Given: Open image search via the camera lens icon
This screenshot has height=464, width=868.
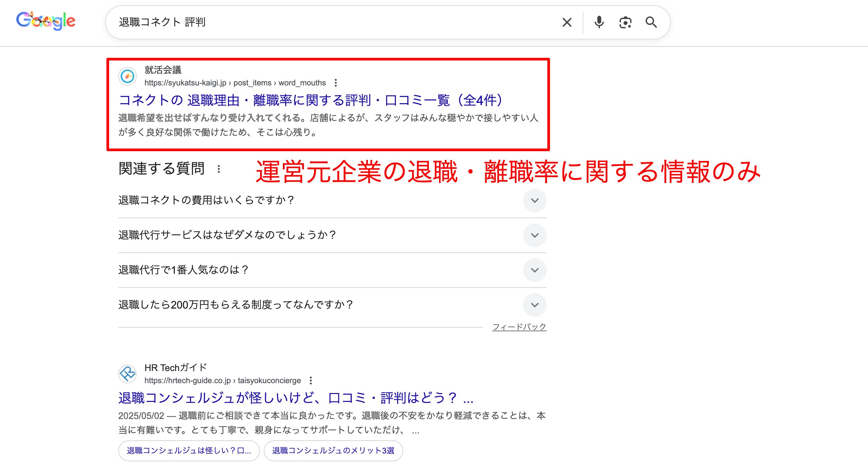Looking at the screenshot, I should [626, 23].
